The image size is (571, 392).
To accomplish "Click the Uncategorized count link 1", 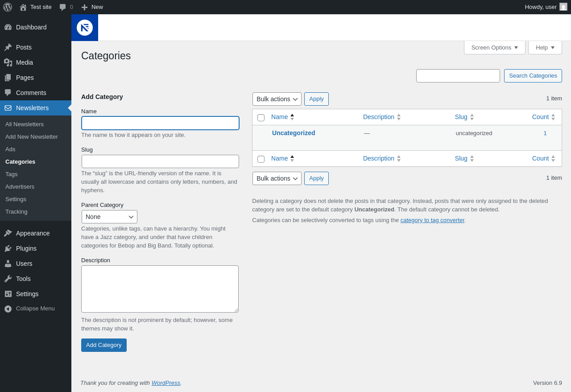I will [545, 133].
